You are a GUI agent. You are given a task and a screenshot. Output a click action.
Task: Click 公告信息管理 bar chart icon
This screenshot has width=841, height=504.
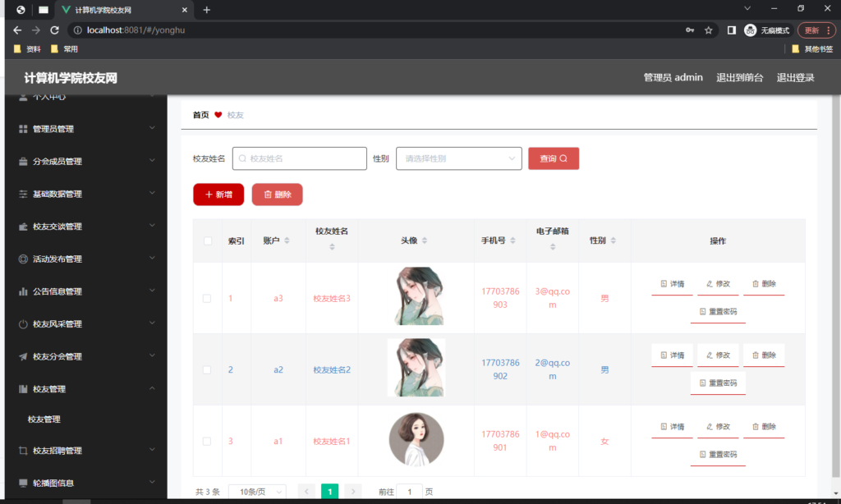click(23, 291)
